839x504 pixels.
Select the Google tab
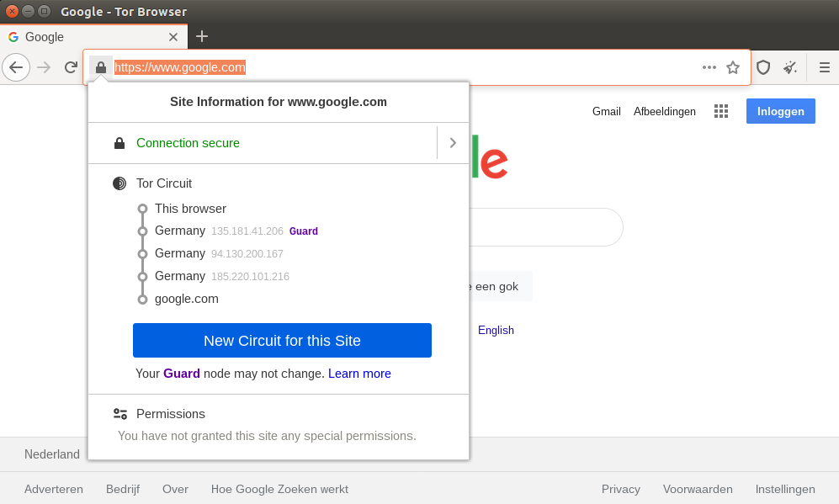click(93, 37)
